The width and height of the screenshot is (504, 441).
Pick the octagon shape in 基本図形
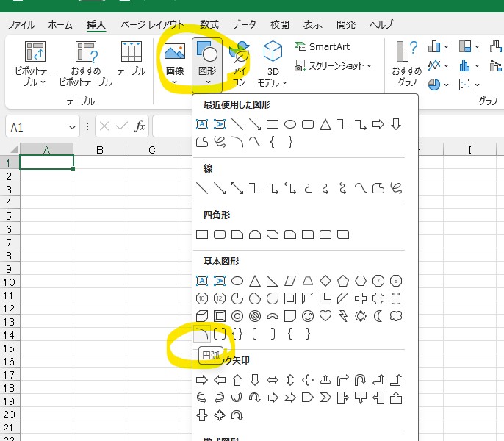396,281
